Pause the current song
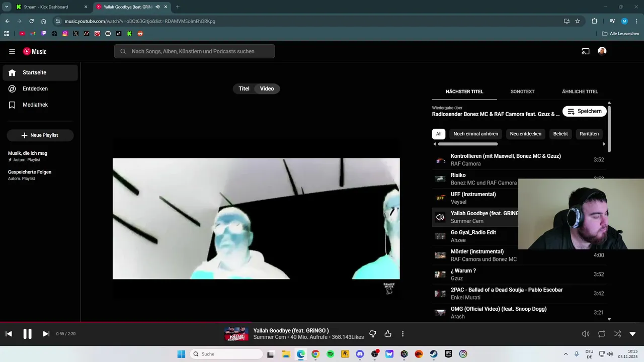644x362 pixels. point(28,334)
